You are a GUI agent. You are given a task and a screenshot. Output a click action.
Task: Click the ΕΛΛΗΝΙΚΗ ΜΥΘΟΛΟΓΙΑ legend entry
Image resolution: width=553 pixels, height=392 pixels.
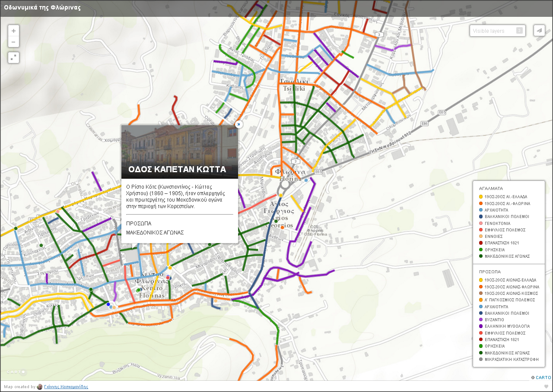[507, 326]
